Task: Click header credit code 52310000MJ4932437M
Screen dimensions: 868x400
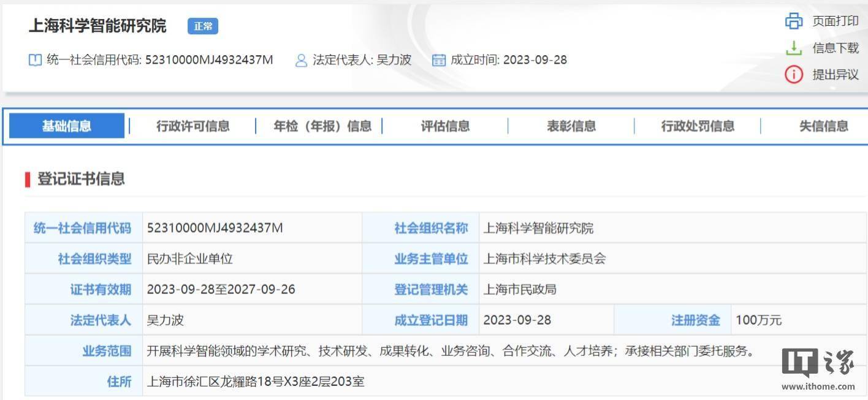Action: click(209, 60)
